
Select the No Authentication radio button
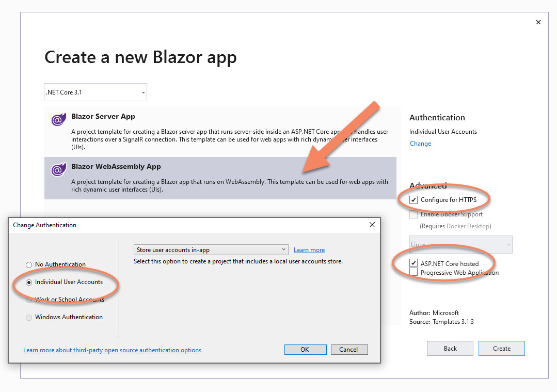(x=28, y=265)
